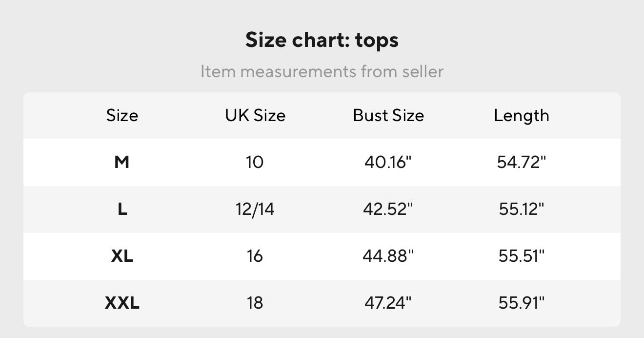Click the Bust Size column header
Viewport: 644px width, 338px height.
tap(388, 116)
